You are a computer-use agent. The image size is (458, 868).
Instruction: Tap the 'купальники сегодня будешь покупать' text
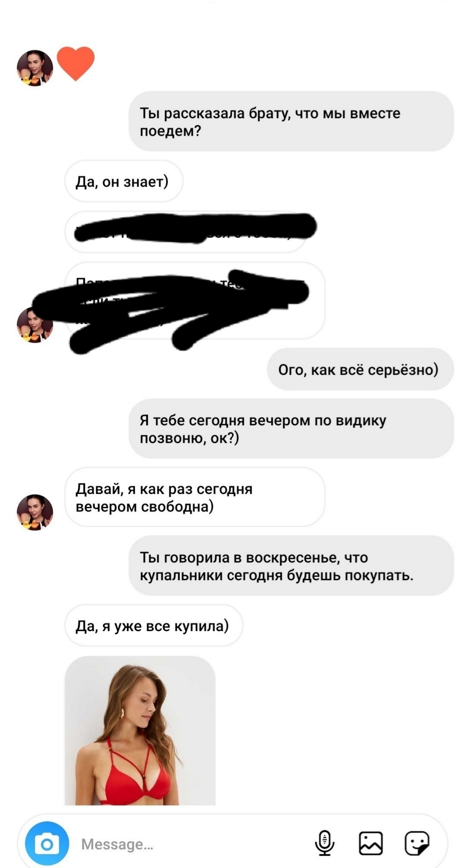[x=276, y=576]
